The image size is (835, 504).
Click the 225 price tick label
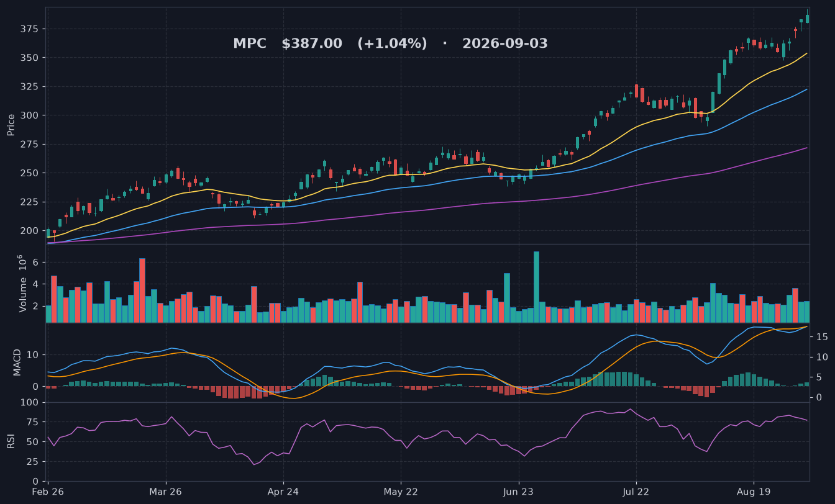point(30,202)
